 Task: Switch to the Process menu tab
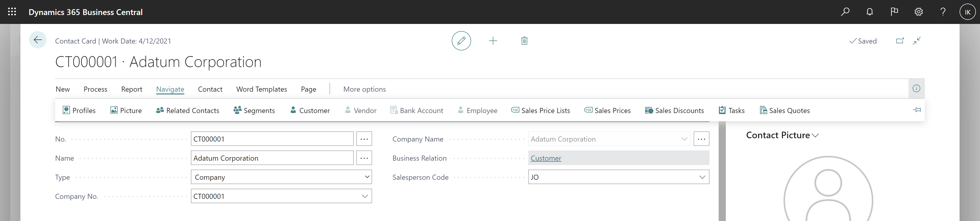point(95,89)
